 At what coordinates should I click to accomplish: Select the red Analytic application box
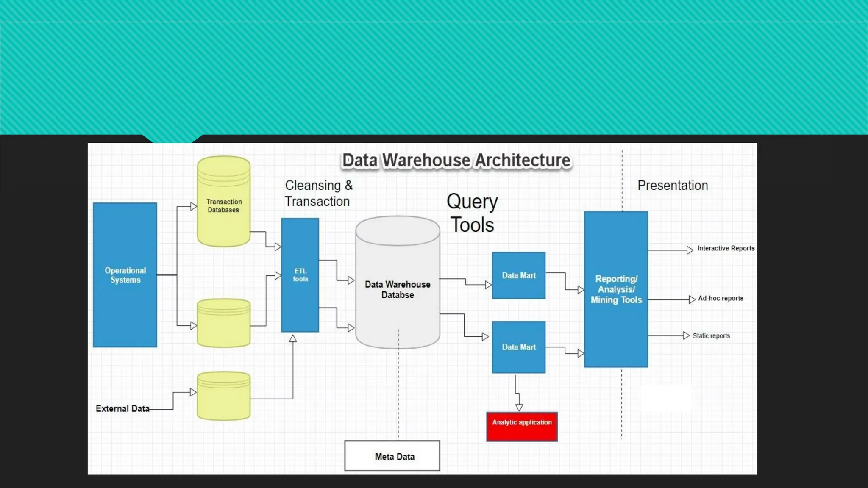click(522, 427)
